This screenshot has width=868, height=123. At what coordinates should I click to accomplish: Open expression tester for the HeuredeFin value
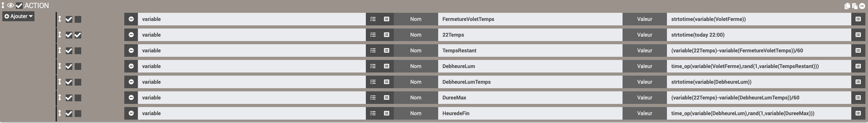tap(858, 114)
